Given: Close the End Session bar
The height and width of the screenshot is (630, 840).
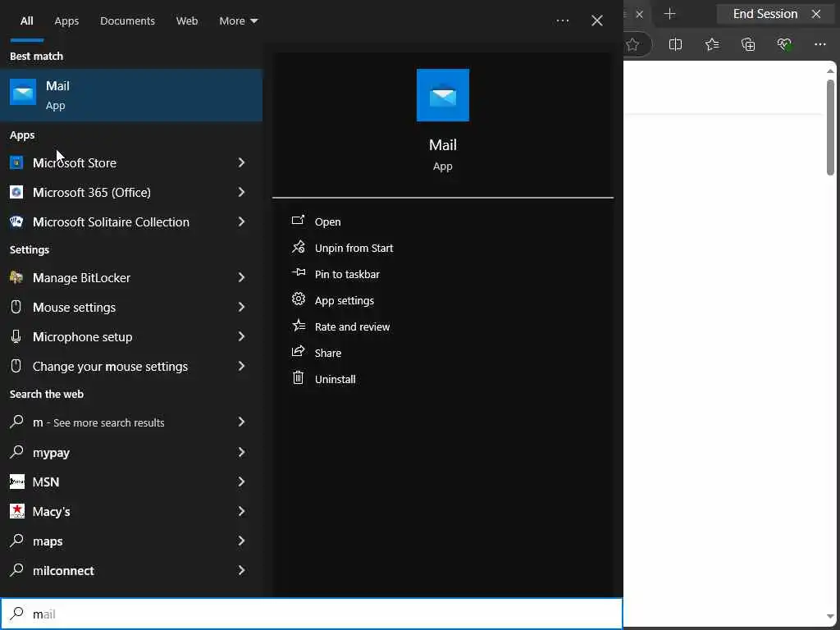Looking at the screenshot, I should coord(816,14).
